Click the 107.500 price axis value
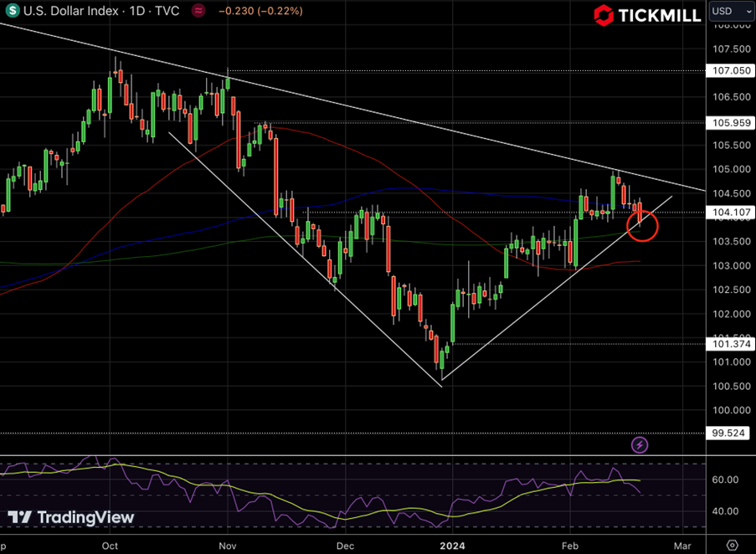 point(732,49)
